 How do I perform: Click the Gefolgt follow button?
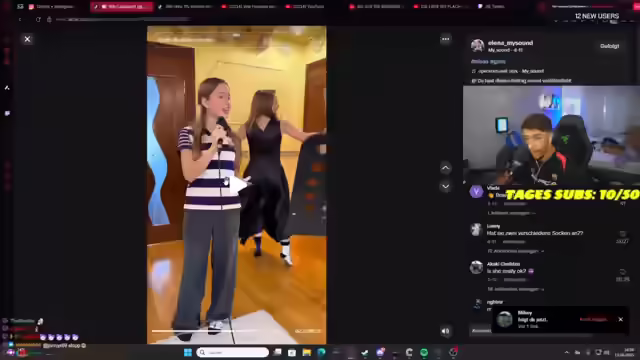[609, 46]
